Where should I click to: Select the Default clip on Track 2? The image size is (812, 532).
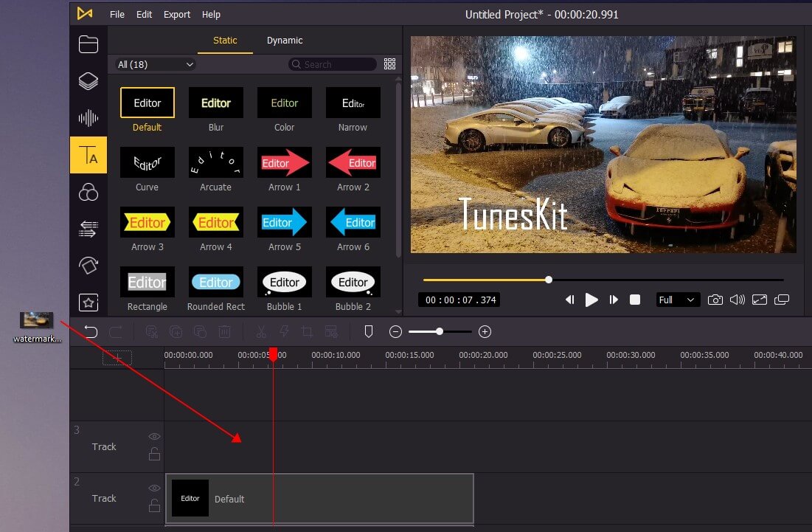(319, 498)
